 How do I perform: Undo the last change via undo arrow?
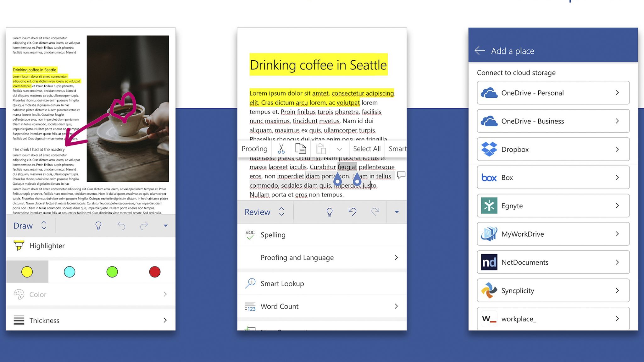(x=352, y=212)
